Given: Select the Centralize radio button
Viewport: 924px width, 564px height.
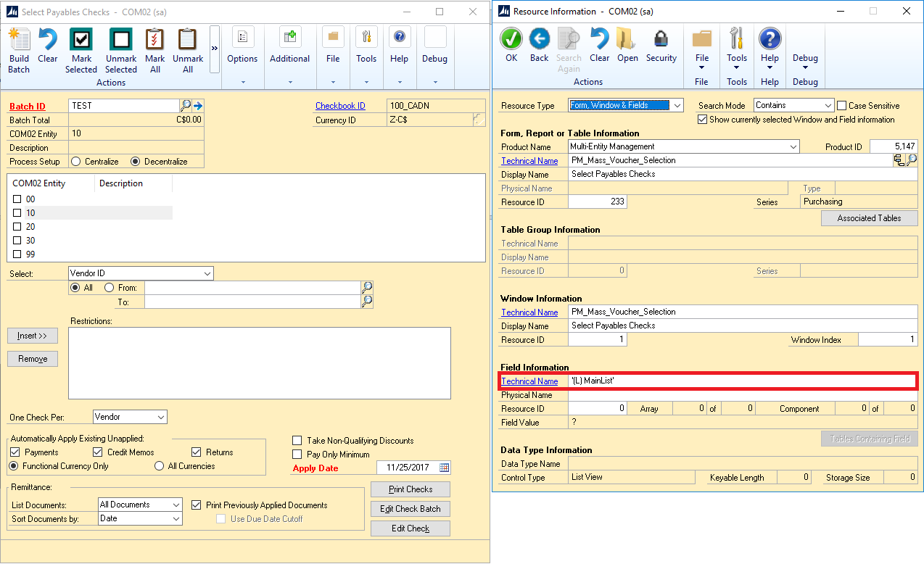Looking at the screenshot, I should [x=76, y=162].
